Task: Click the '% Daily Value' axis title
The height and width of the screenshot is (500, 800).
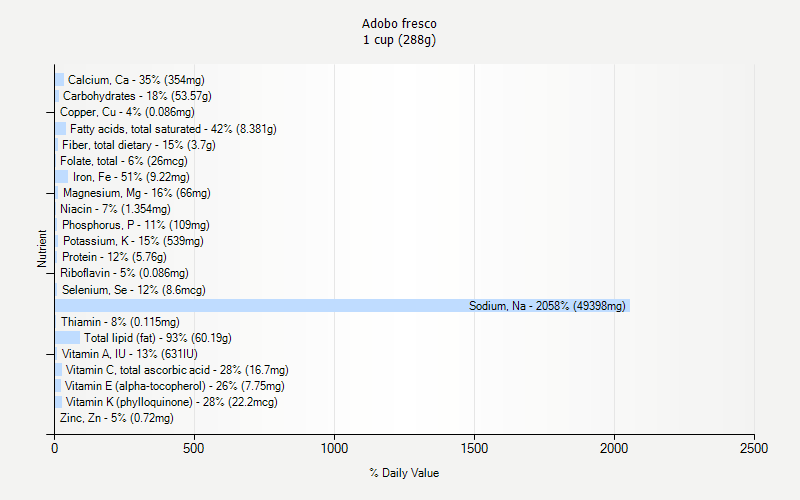Action: tap(403, 473)
